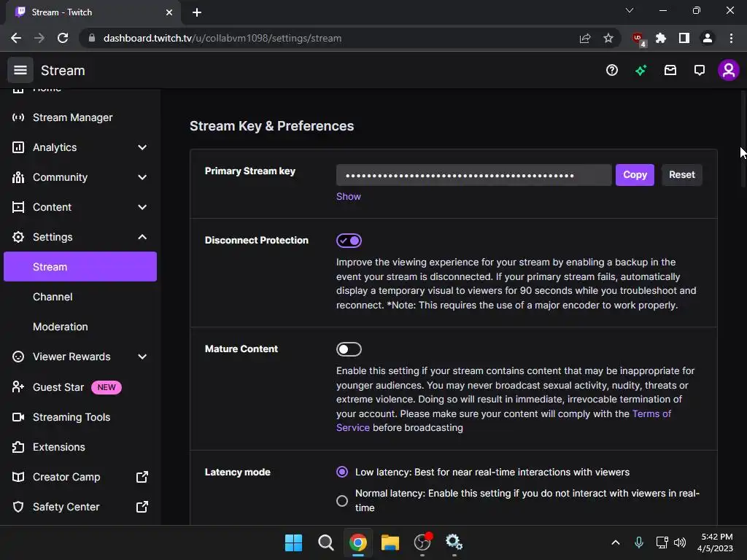This screenshot has height=560, width=747.
Task: Open the whispers chat bubble icon
Action: pos(700,71)
